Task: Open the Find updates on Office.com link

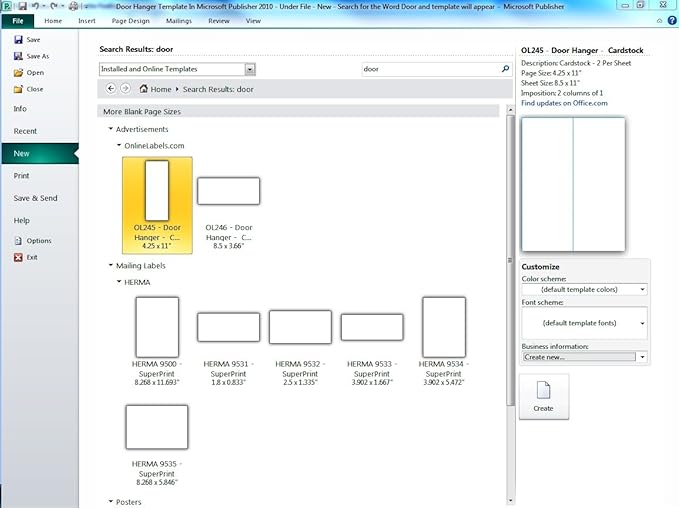Action: click(x=564, y=103)
